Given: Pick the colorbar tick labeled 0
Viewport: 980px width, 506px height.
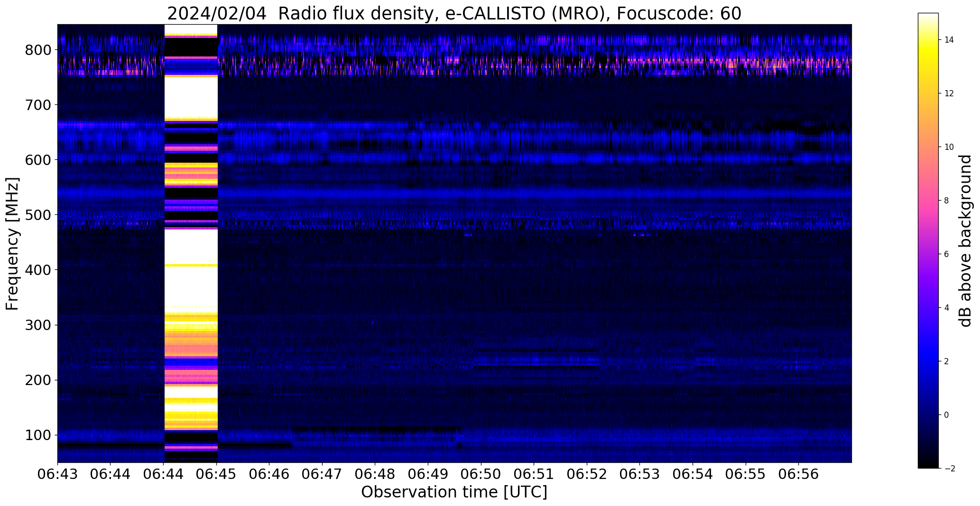Looking at the screenshot, I should [947, 415].
